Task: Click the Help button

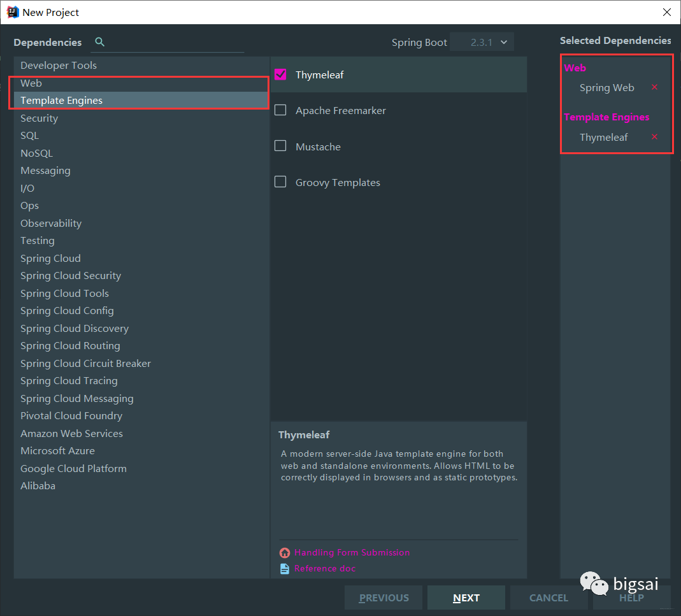Action: [x=631, y=598]
